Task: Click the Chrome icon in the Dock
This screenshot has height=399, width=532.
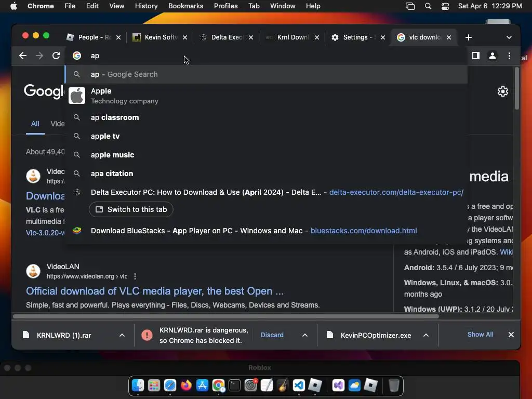Action: [x=218, y=385]
